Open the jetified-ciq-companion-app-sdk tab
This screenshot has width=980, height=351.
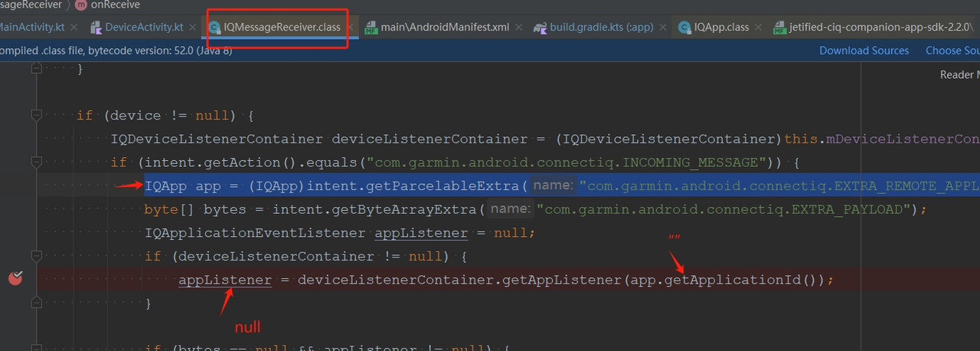coord(881,27)
